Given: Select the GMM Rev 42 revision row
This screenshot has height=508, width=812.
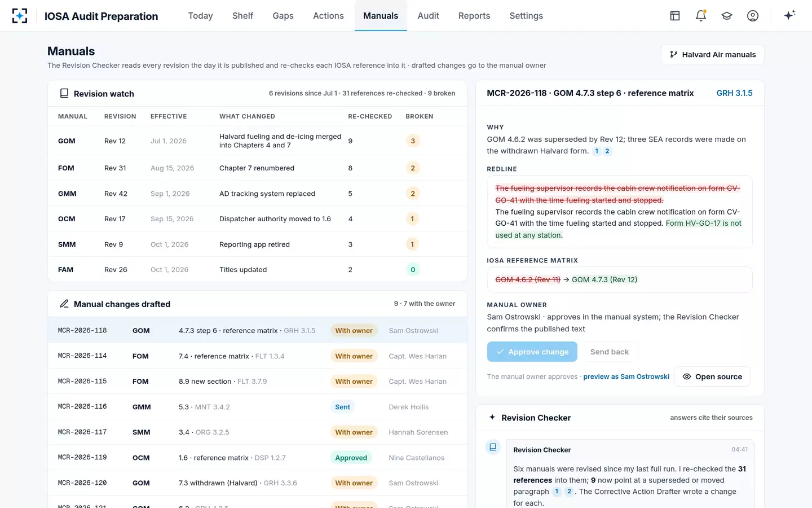Looking at the screenshot, I should coord(257,194).
